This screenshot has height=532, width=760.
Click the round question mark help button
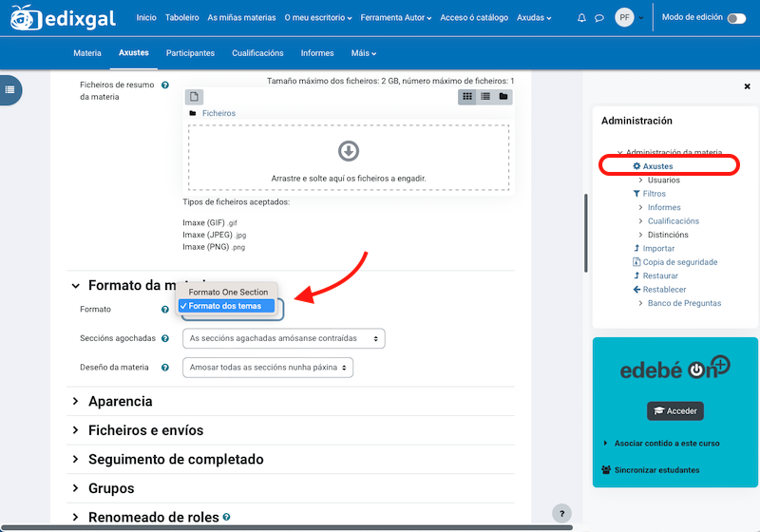click(561, 514)
